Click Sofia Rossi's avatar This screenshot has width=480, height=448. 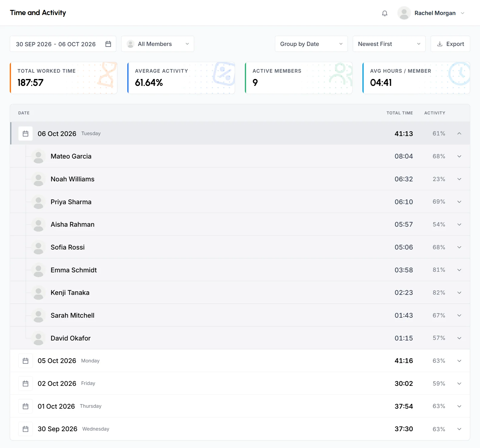38,247
